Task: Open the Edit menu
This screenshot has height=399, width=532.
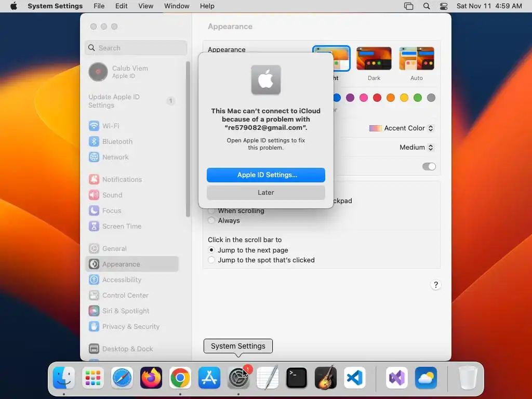Action: tap(121, 6)
